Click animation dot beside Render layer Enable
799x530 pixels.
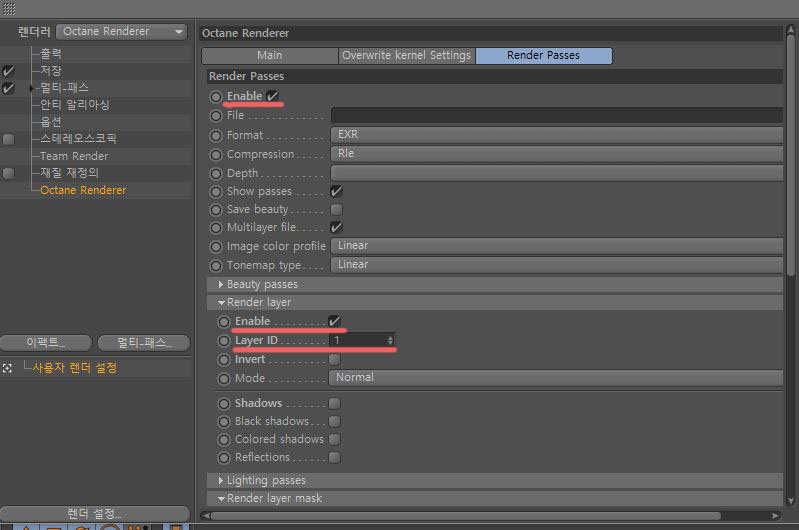(x=224, y=322)
